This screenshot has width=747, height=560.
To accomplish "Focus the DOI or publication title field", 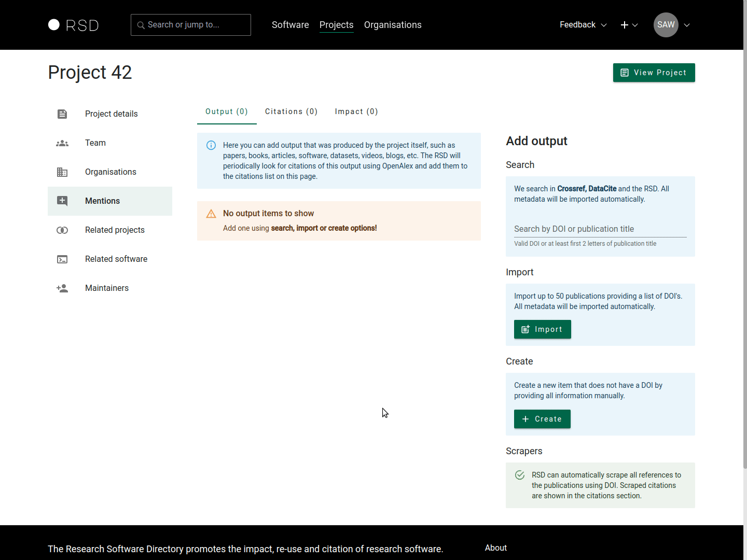I will tap(600, 229).
